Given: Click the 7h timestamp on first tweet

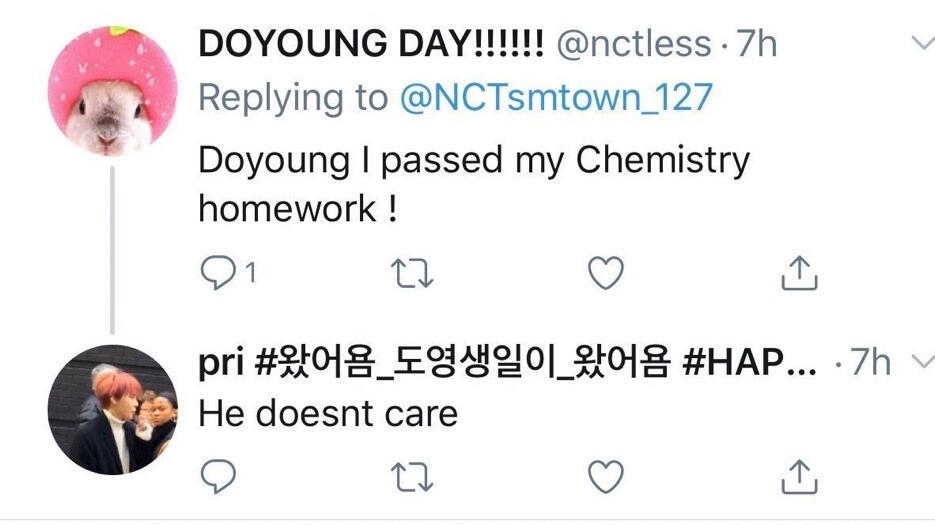Looking at the screenshot, I should tap(756, 44).
